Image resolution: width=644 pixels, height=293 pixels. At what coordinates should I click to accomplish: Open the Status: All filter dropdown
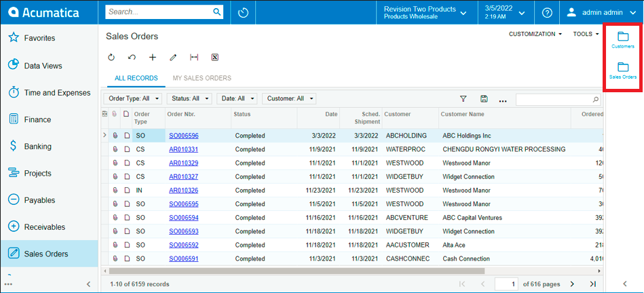coord(189,98)
